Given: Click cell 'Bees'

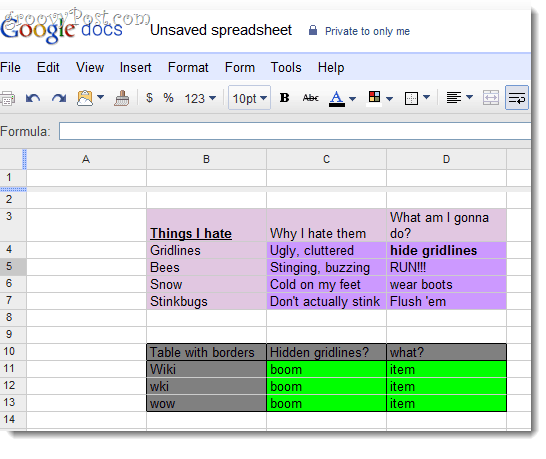Looking at the screenshot, I should pyautogui.click(x=206, y=267).
